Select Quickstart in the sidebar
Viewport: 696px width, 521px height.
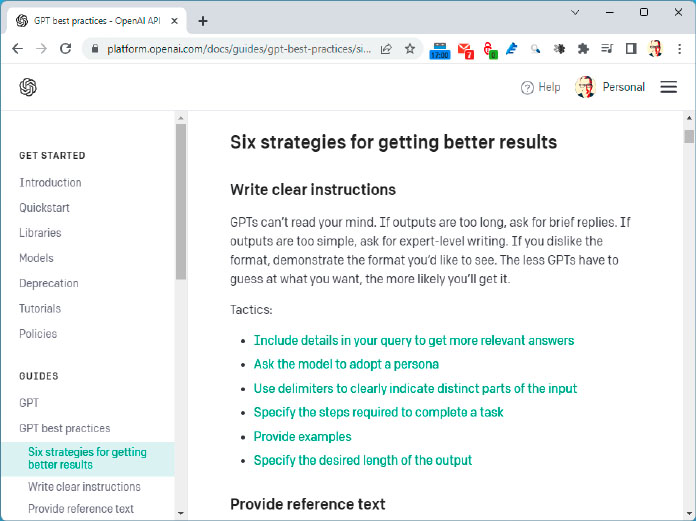44,208
